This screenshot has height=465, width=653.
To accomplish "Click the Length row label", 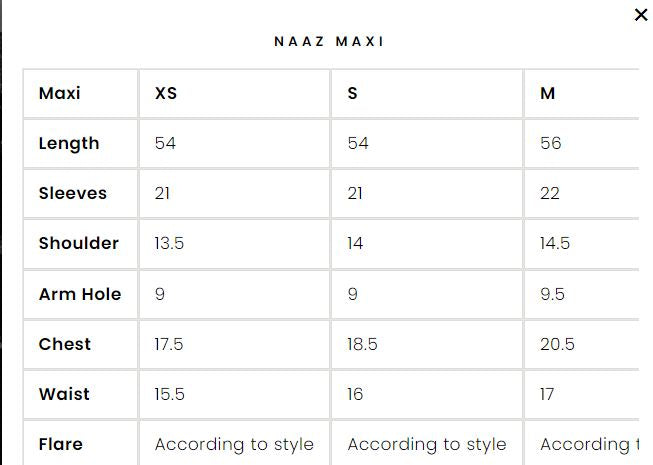I will [x=69, y=143].
